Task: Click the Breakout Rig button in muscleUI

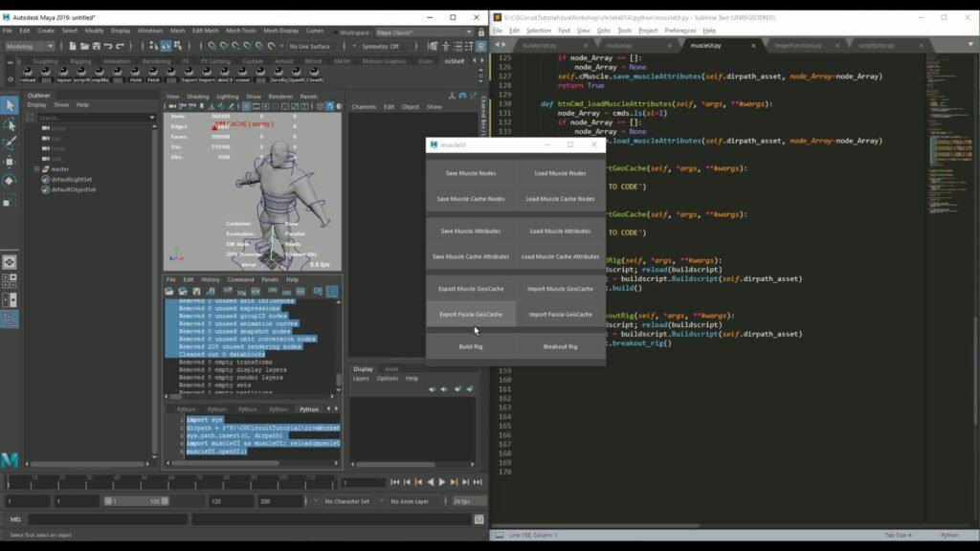Action: 560,346
